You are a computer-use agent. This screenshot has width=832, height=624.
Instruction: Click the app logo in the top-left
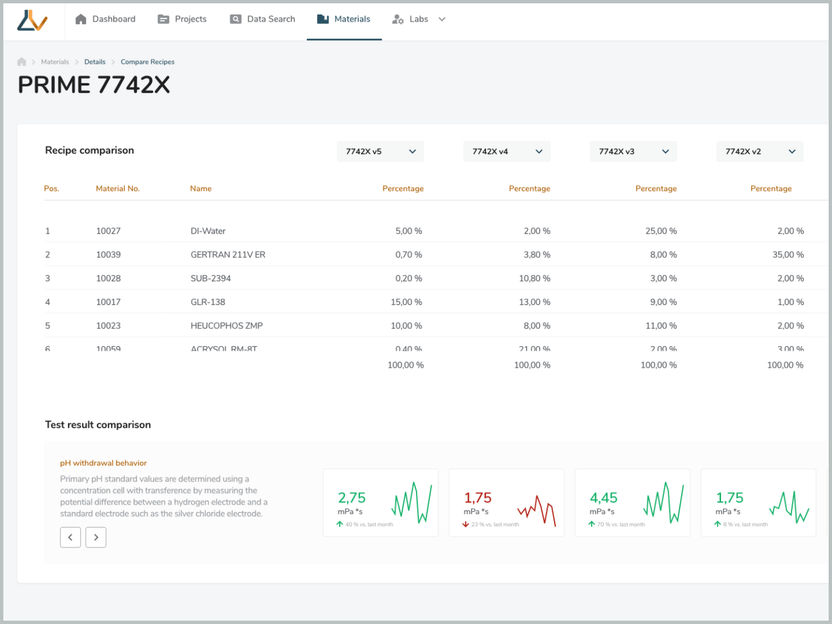32,20
